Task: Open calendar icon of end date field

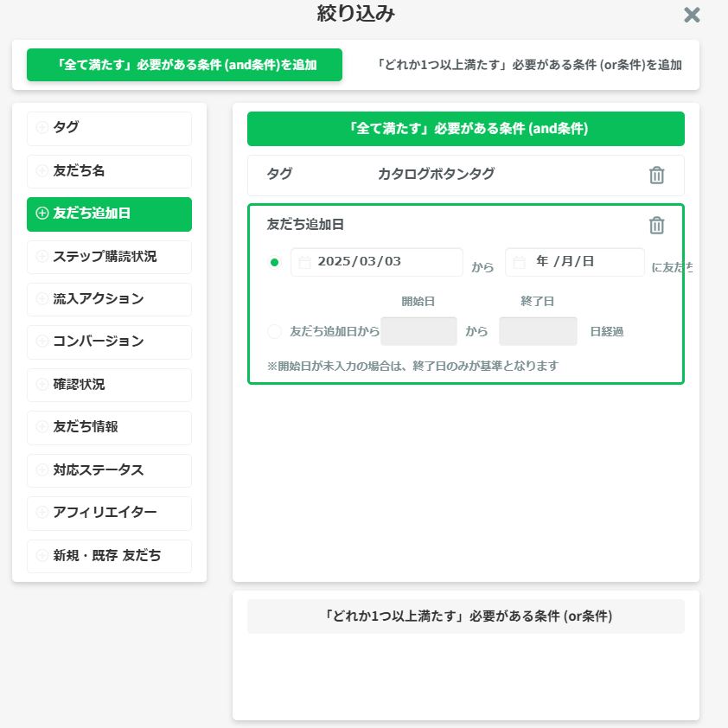Action: point(520,262)
